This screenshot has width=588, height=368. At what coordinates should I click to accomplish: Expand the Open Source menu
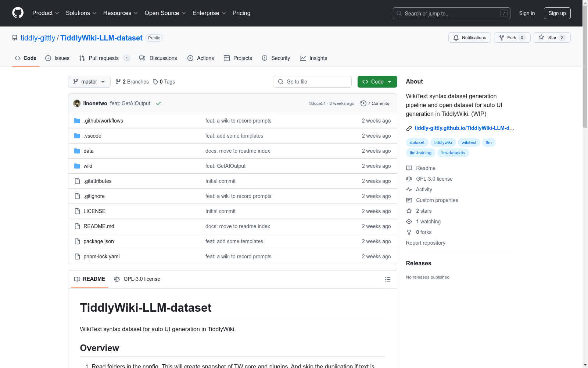click(x=165, y=13)
